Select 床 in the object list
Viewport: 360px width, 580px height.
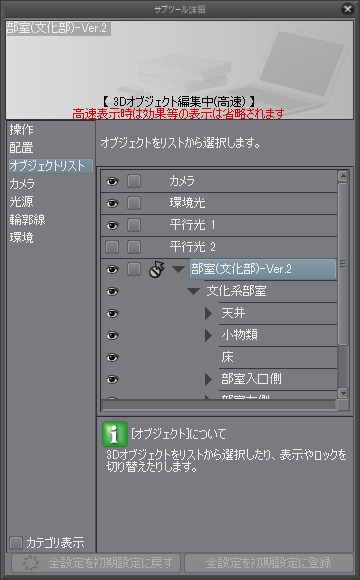[227, 357]
